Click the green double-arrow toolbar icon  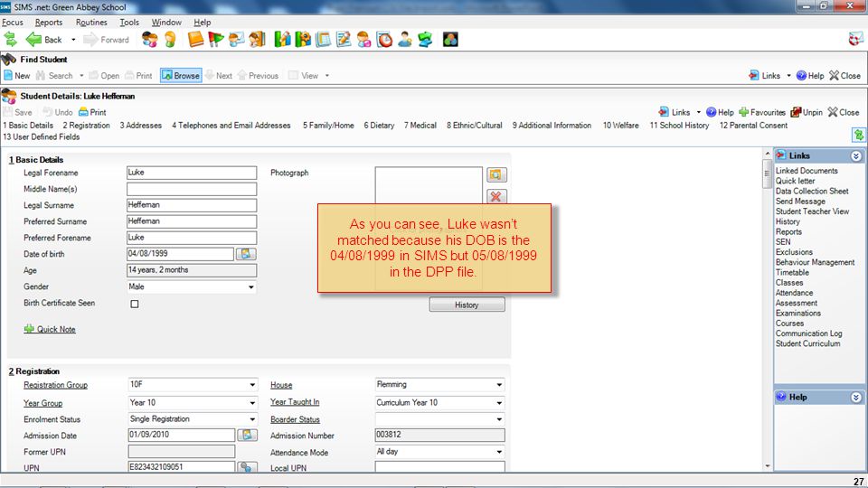[x=11, y=39]
